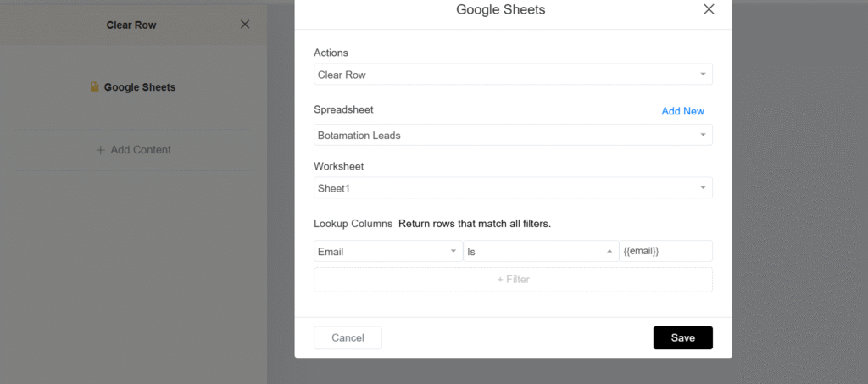This screenshot has height=384, width=868.
Task: Click the Worksheet dropdown arrow icon
Action: coord(702,187)
